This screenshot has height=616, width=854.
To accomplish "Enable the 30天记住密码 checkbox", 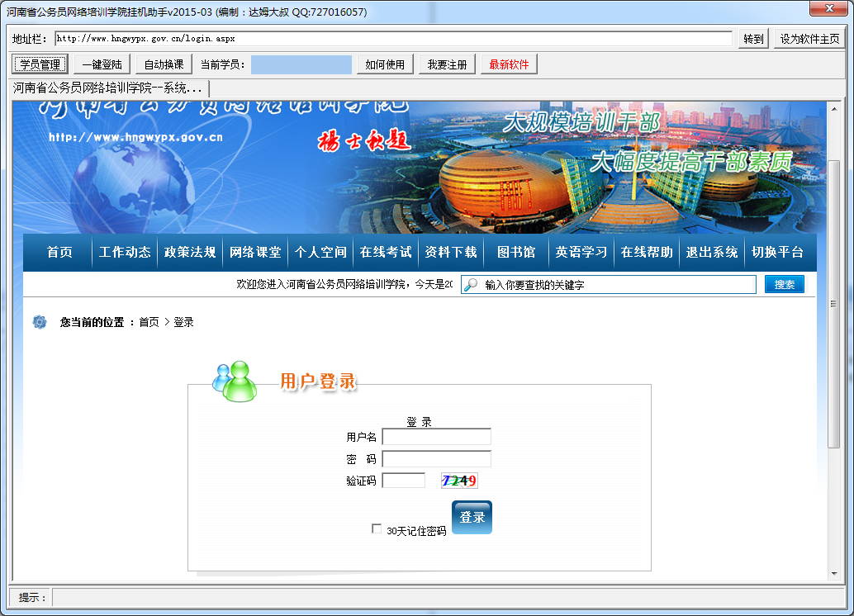I will point(377,528).
